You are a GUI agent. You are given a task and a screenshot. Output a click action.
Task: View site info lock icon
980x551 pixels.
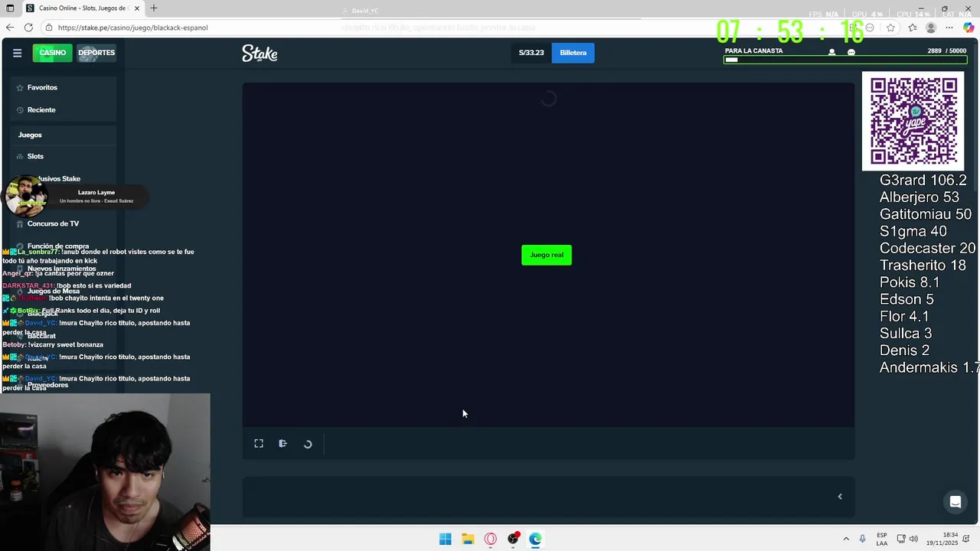pos(49,28)
